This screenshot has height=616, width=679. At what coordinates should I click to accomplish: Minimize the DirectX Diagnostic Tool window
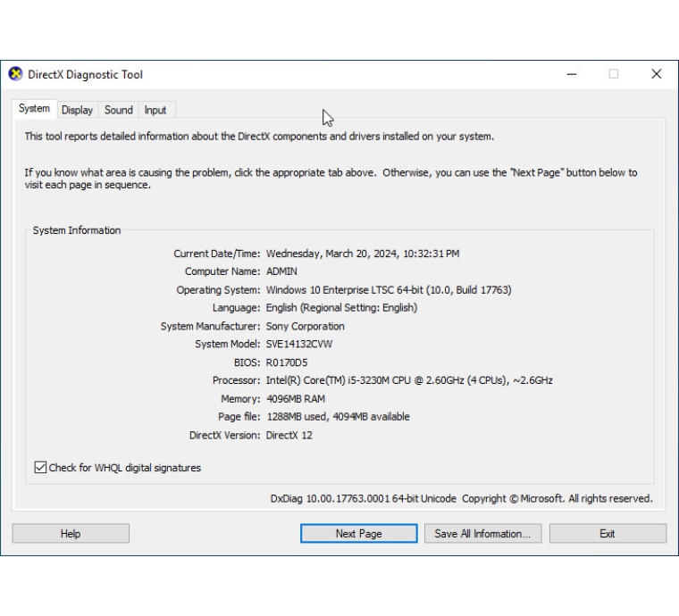pyautogui.click(x=572, y=74)
